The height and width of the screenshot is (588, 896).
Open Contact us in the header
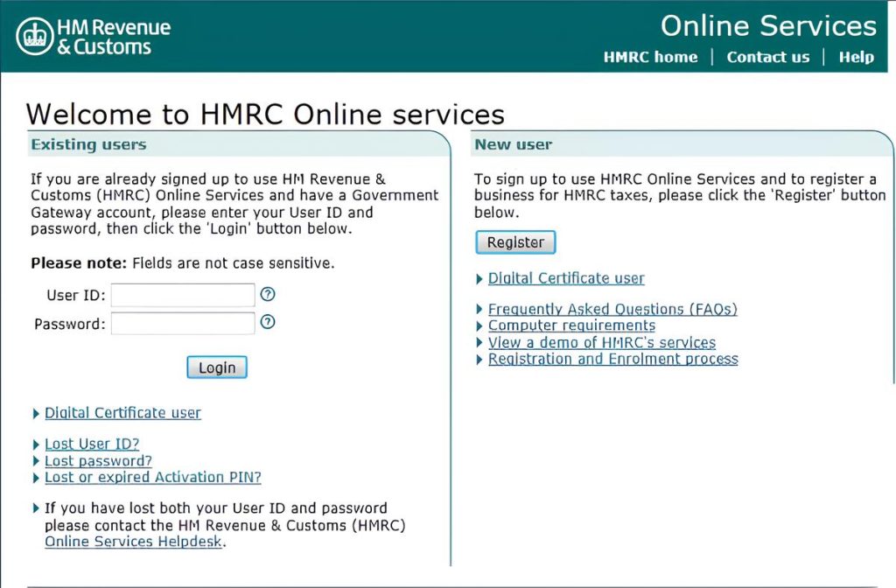click(767, 57)
